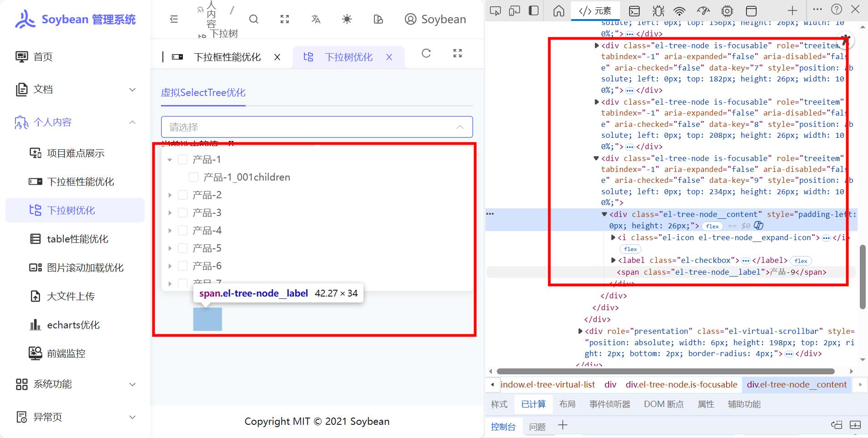Image resolution: width=868 pixels, height=438 pixels.
Task: Open the language translation switcher
Action: point(316,19)
